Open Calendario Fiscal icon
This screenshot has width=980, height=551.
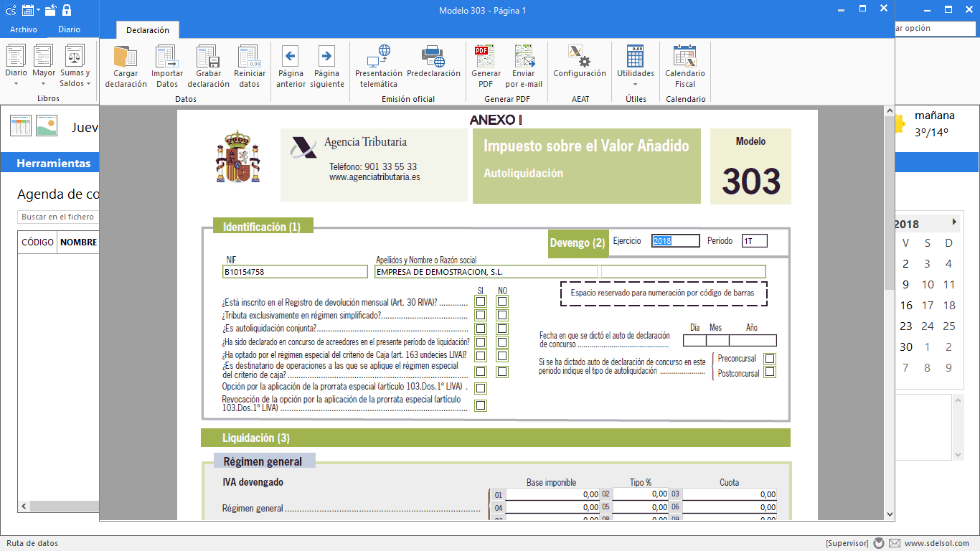coord(684,56)
